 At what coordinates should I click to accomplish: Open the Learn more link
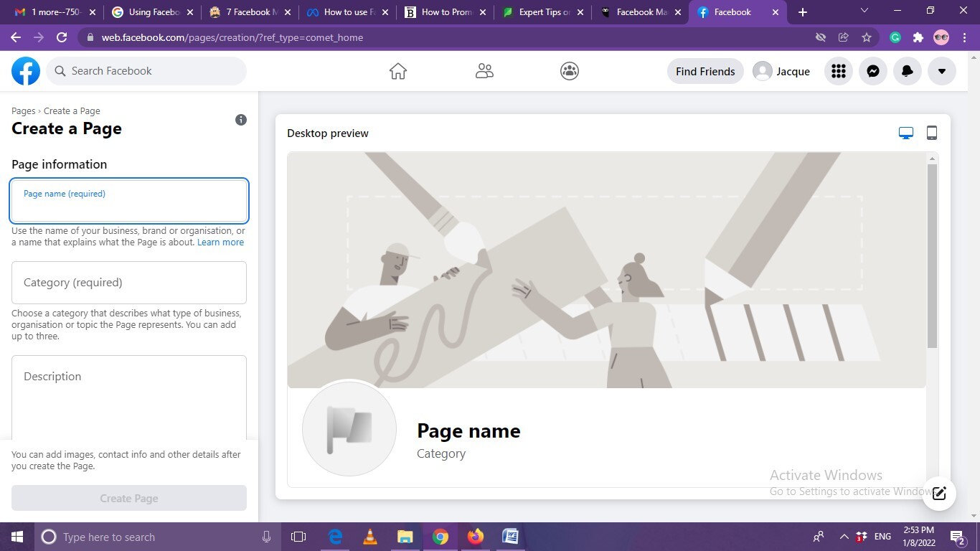[220, 242]
